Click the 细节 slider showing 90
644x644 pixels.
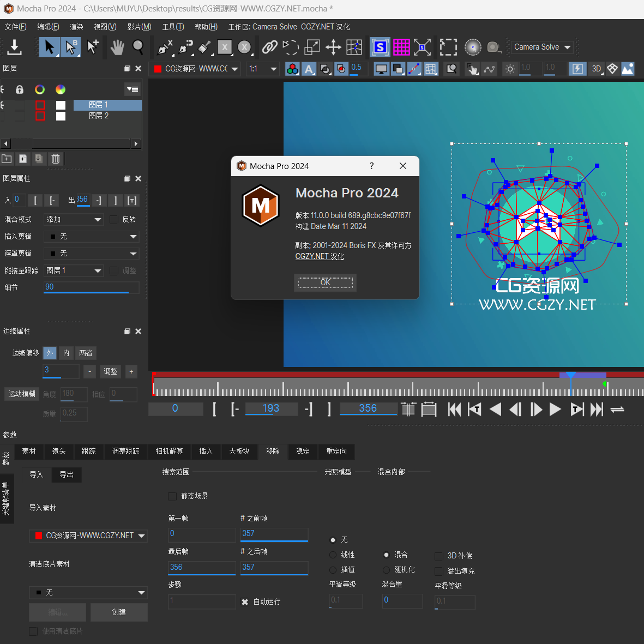91,287
